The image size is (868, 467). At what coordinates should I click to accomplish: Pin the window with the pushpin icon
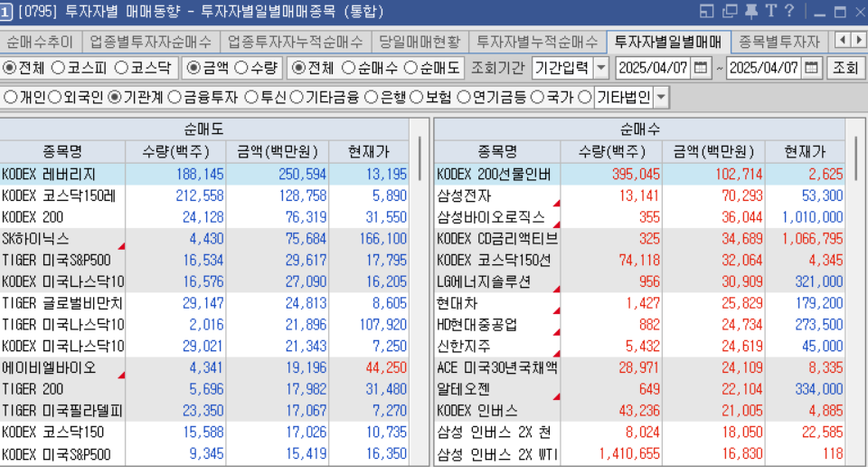(x=750, y=11)
